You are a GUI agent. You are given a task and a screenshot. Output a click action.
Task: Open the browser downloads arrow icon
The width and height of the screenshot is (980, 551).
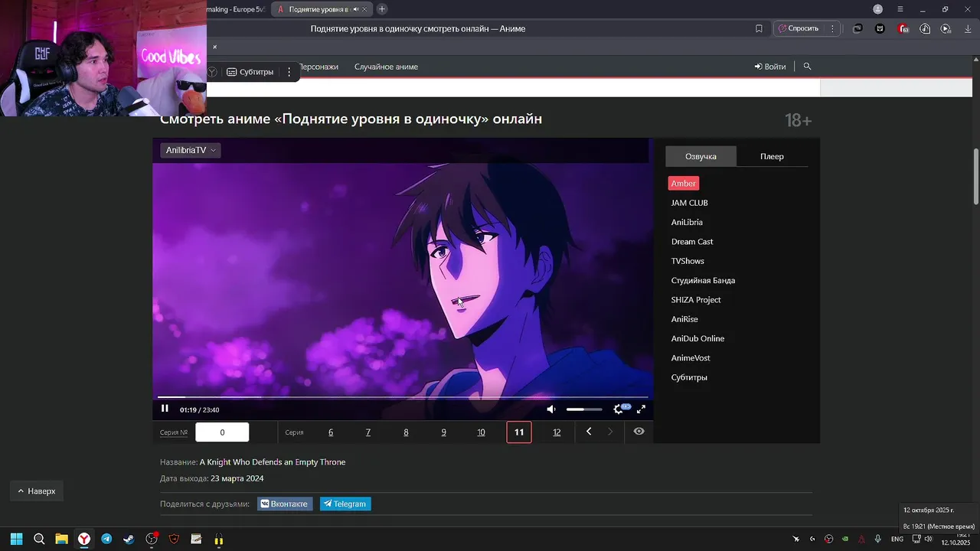968,28
